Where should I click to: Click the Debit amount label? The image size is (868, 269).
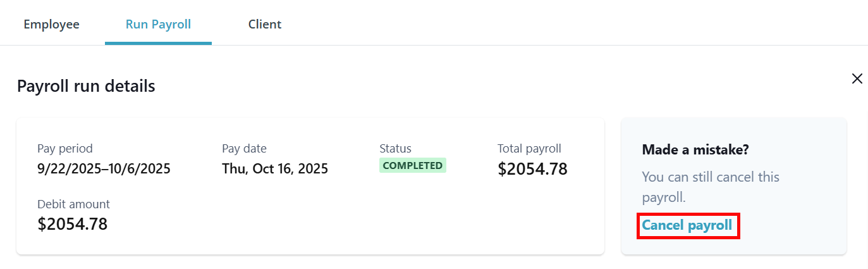[x=73, y=204]
